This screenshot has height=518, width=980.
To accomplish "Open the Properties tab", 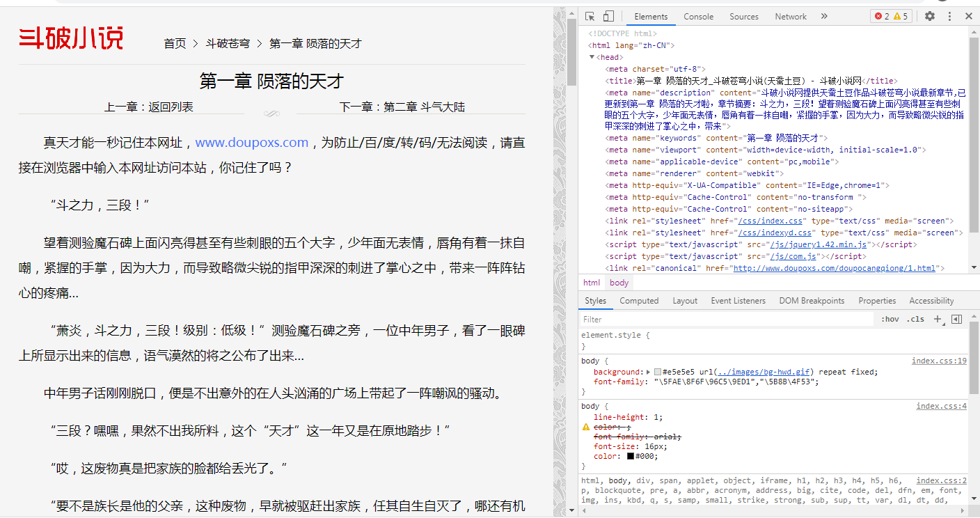I will [x=877, y=301].
